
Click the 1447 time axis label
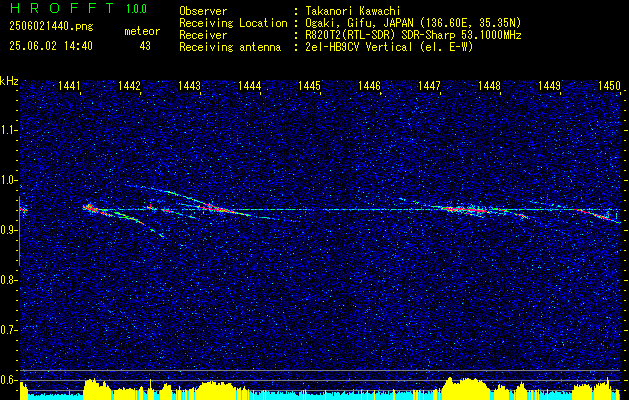pos(429,85)
